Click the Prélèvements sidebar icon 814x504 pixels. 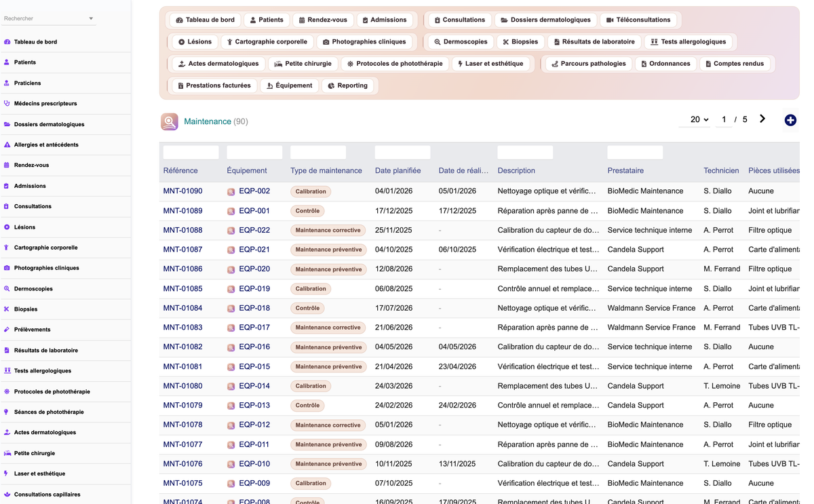tap(7, 330)
